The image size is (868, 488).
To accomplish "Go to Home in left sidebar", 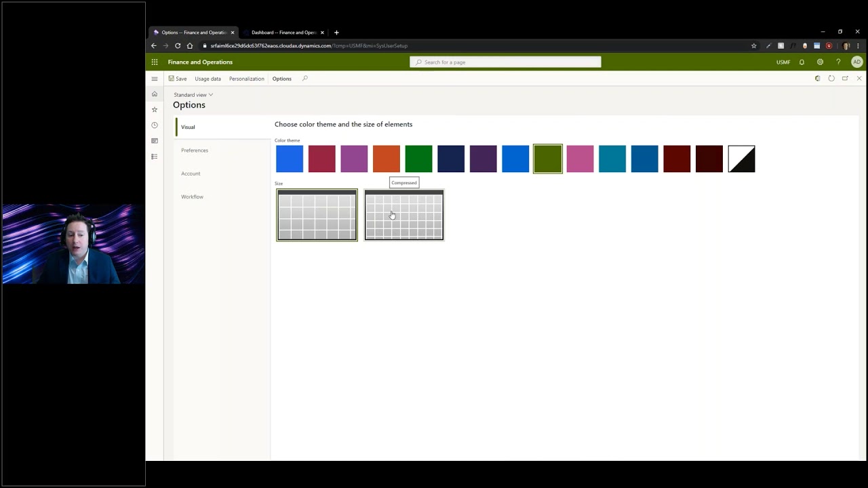I will tap(155, 94).
